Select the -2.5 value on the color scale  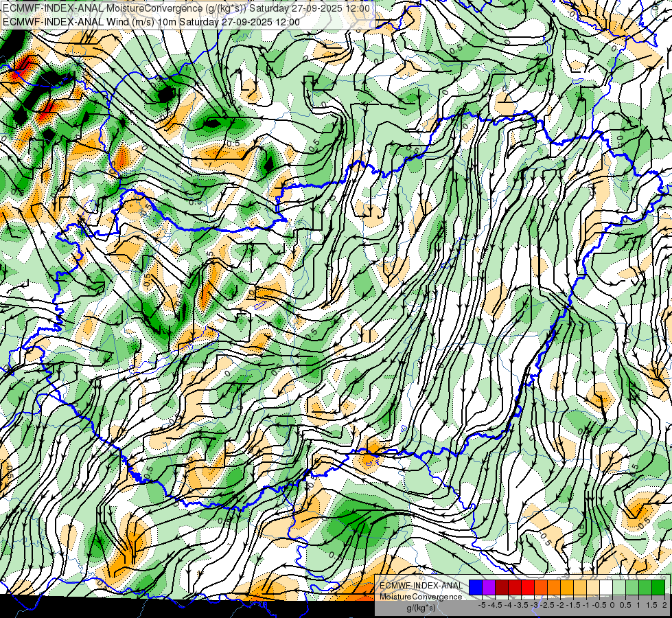(x=547, y=605)
